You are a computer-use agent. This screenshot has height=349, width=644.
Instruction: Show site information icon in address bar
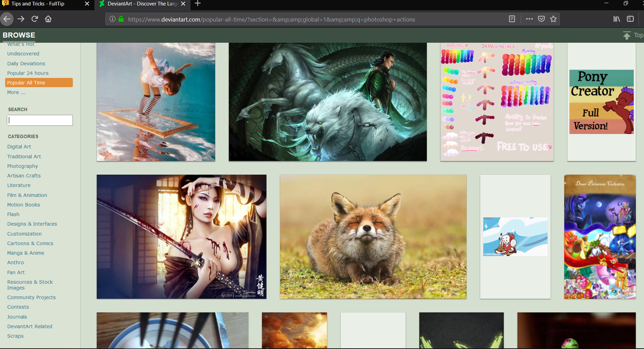click(x=112, y=19)
